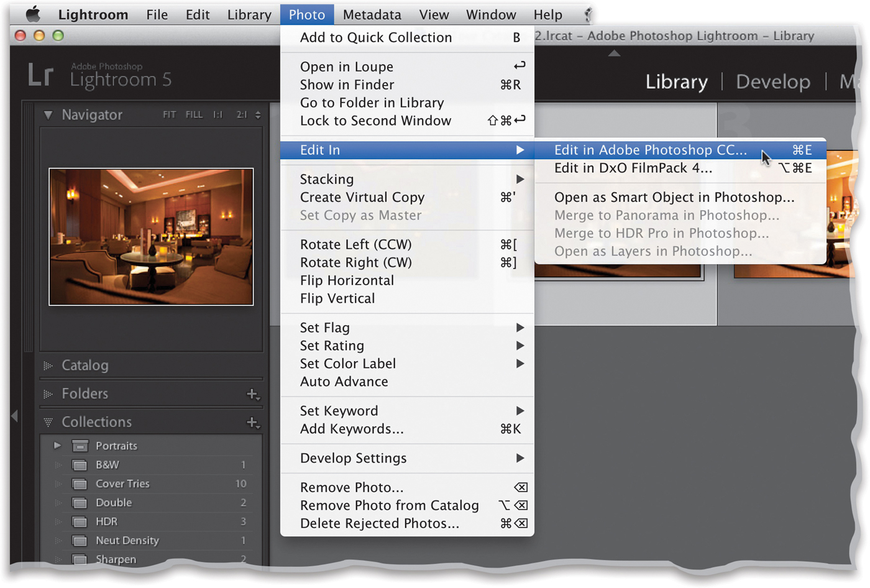Screen dimensions: 870x588
Task: Collapse the Navigator panel triangle
Action: 48,115
